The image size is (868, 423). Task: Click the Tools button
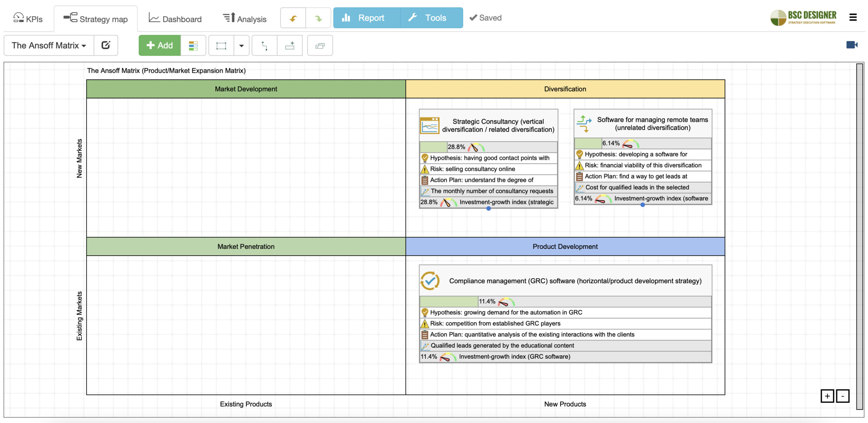pos(431,18)
